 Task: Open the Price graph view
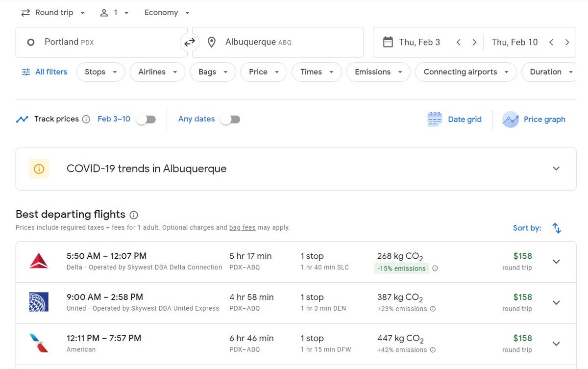click(x=534, y=119)
